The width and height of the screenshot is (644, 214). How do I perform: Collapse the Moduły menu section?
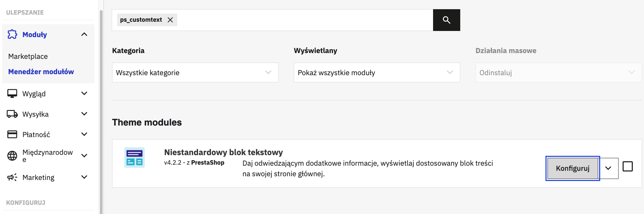[x=84, y=34]
